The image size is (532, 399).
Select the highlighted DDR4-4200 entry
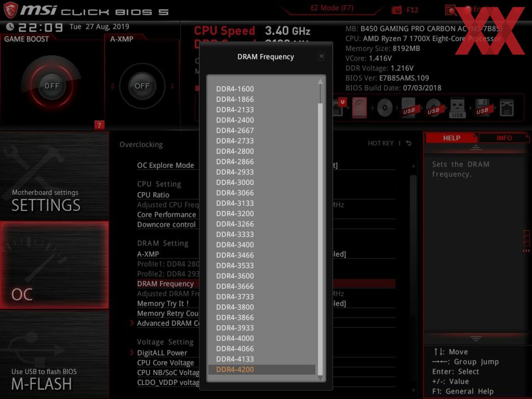(x=262, y=369)
